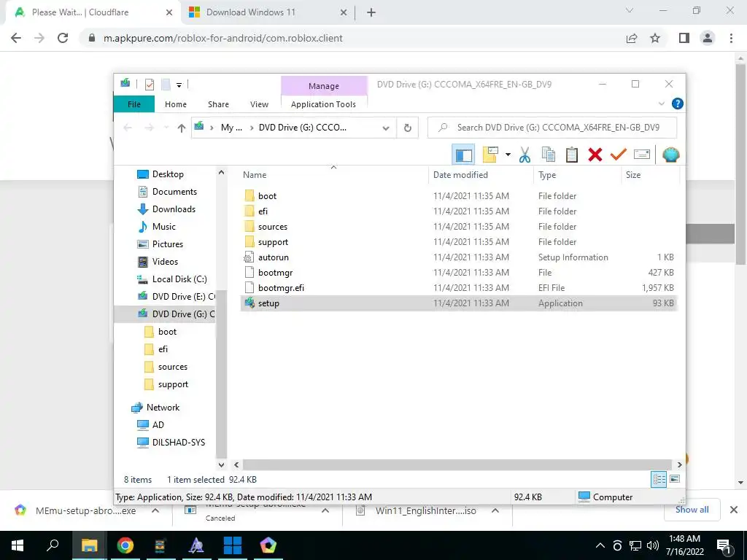Open the Share ribbon tab

pos(218,104)
